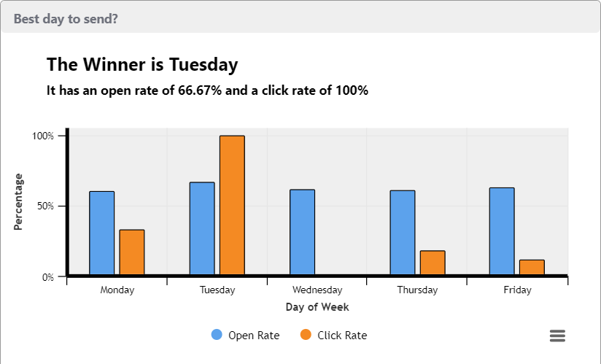Select Tuesday's orange click rate bar

[232, 206]
